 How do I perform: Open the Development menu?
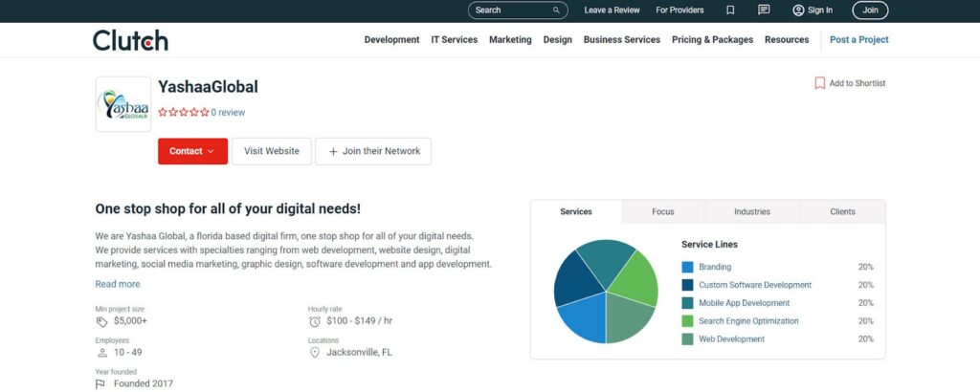[x=391, y=39]
